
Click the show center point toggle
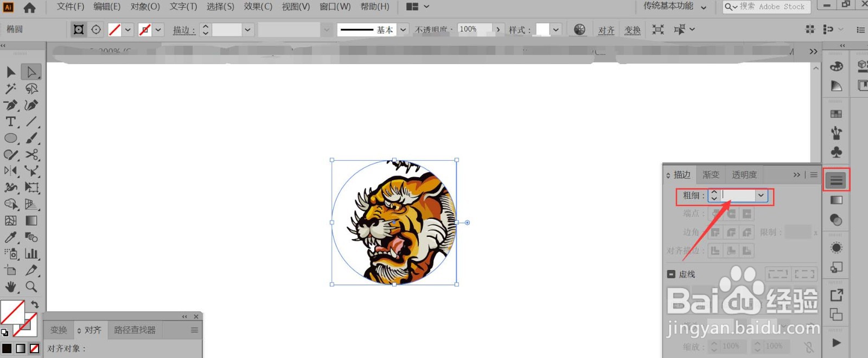(96, 29)
